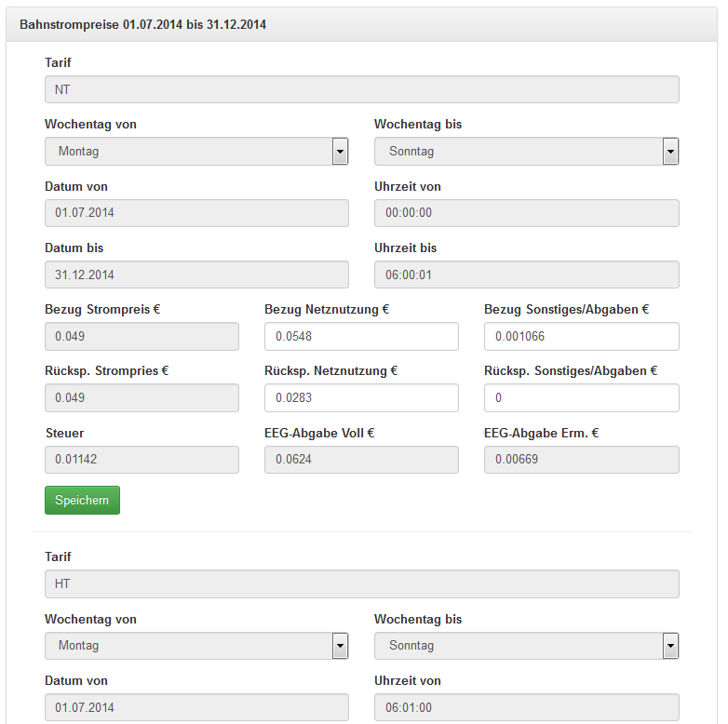Click the Bezug Sonstiges/Abgaben field 0.001066
This screenshot has height=724, width=728.
click(581, 337)
